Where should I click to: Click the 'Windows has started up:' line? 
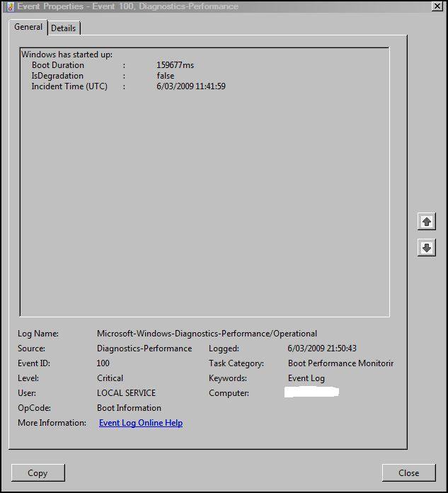pyautogui.click(x=67, y=55)
